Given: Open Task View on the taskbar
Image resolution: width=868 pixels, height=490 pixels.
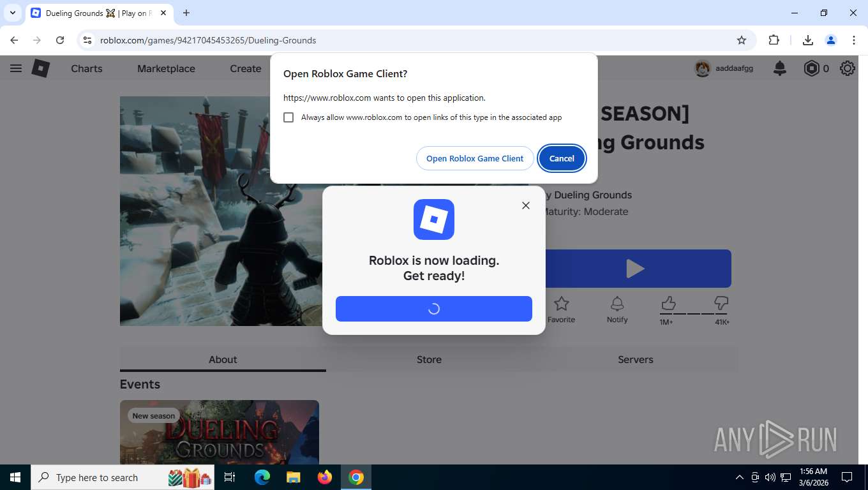Looking at the screenshot, I should [x=230, y=477].
